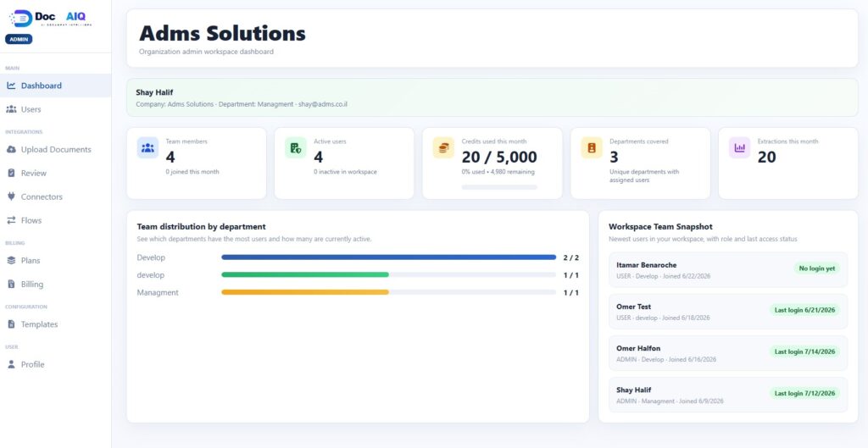Open the Profile page
Viewport: 868px width, 448px height.
(x=55, y=364)
